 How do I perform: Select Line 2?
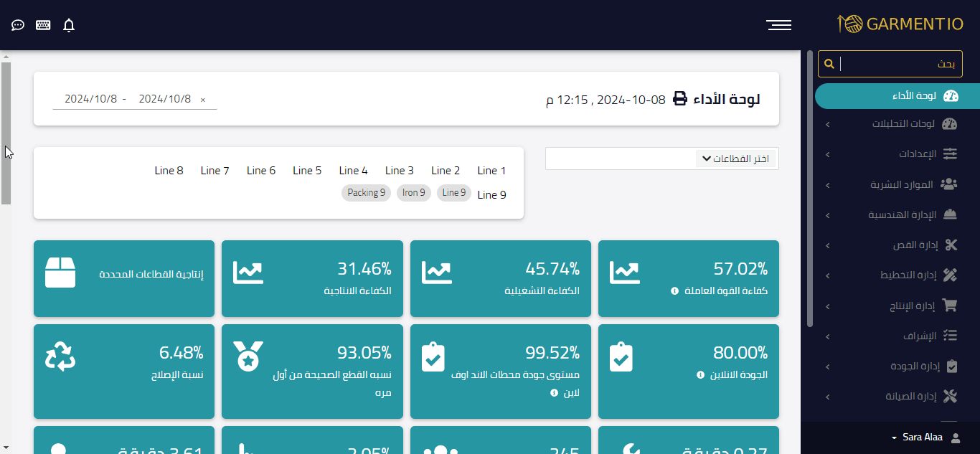(x=446, y=171)
